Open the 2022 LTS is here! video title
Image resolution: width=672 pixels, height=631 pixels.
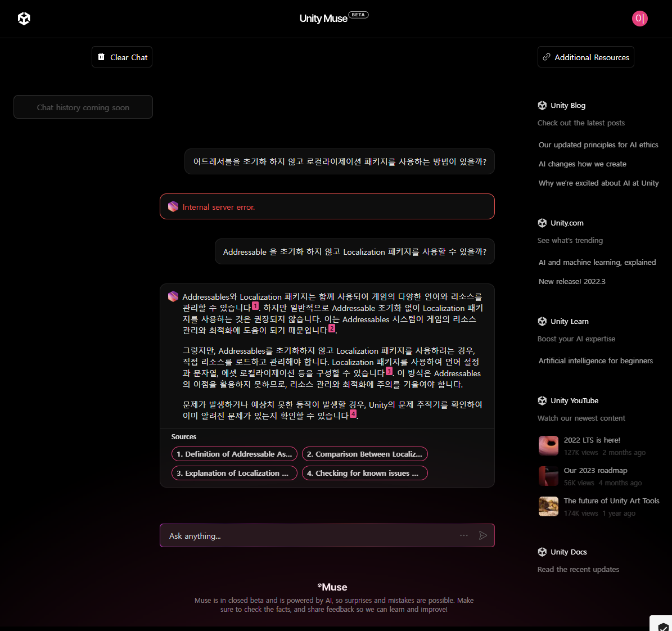coord(592,440)
